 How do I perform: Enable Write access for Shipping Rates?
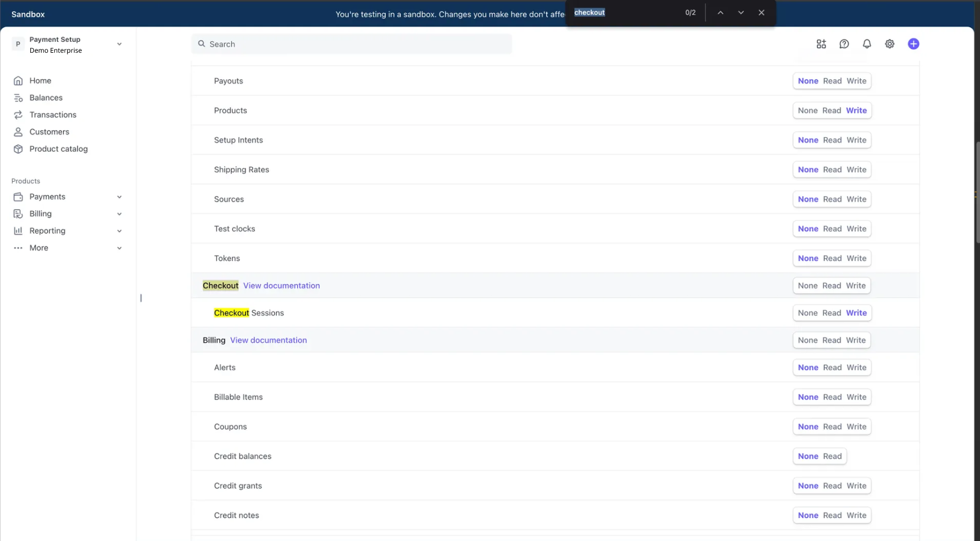855,169
